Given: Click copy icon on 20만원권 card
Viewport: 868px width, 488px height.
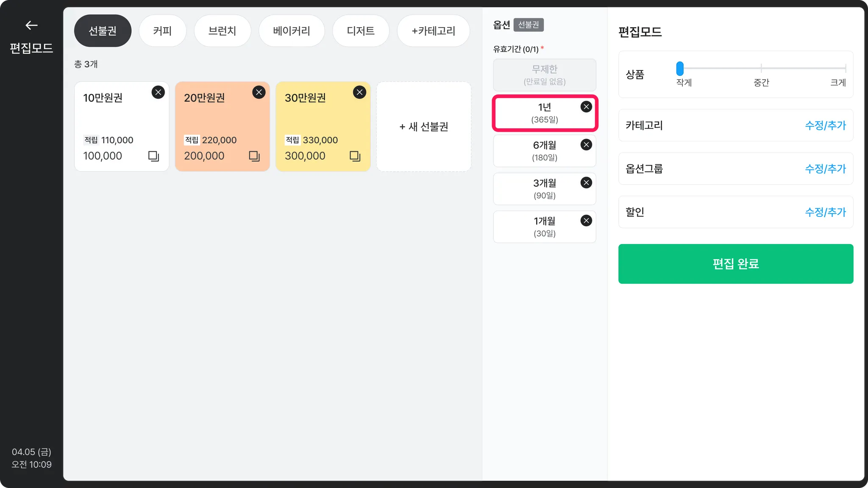Looking at the screenshot, I should coord(254,156).
